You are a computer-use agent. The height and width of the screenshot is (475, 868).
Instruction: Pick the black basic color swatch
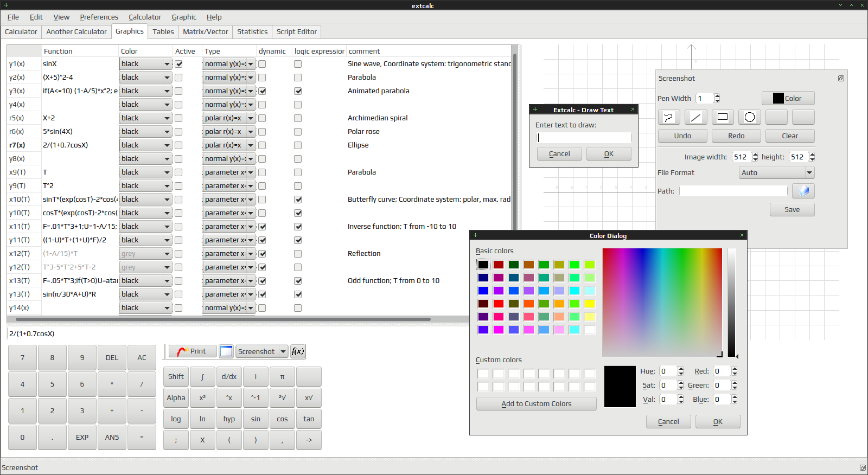click(483, 265)
